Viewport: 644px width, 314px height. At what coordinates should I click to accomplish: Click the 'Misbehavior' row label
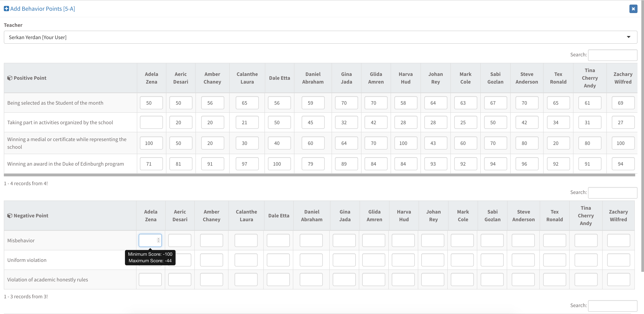pyautogui.click(x=21, y=240)
